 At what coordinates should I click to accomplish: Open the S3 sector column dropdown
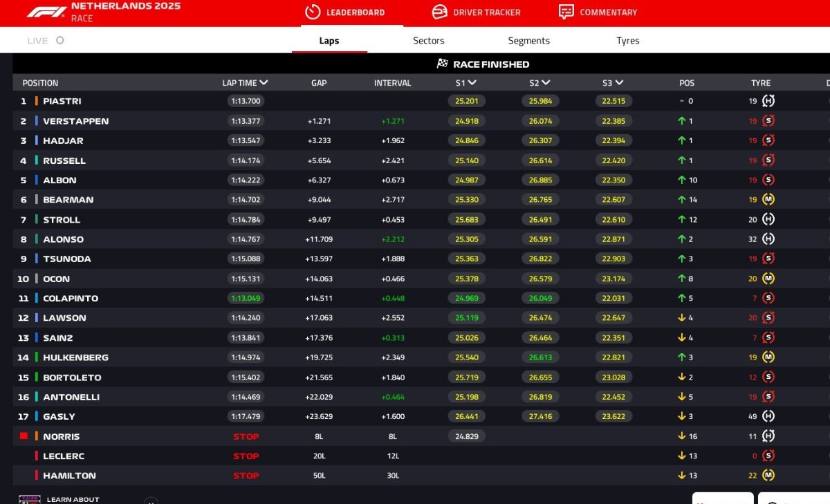coord(619,83)
